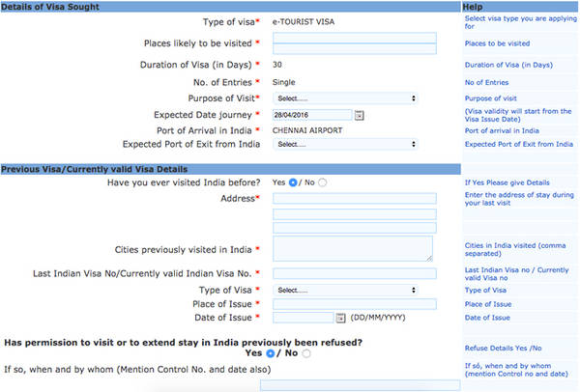Select Yes for visited India before
This screenshot has height=392, width=580.
293,182
